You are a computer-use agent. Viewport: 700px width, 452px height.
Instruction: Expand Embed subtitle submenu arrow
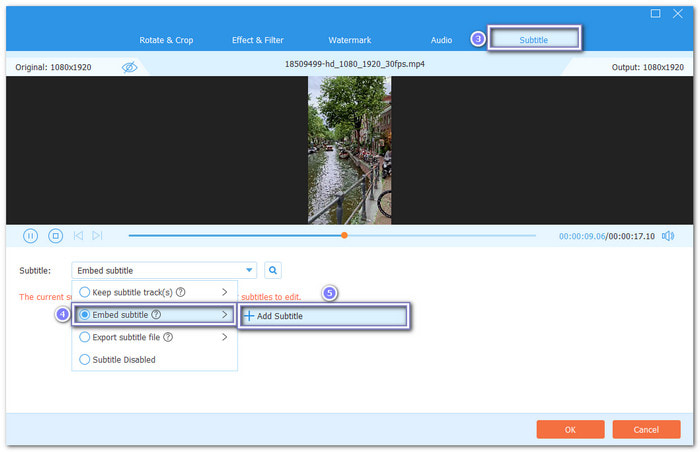point(225,314)
